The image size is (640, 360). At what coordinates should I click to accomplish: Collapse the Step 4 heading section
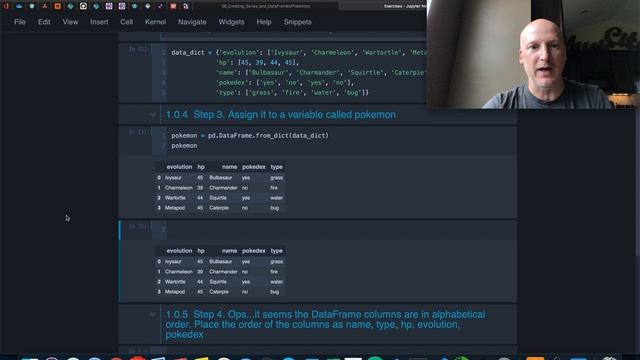pos(153,315)
